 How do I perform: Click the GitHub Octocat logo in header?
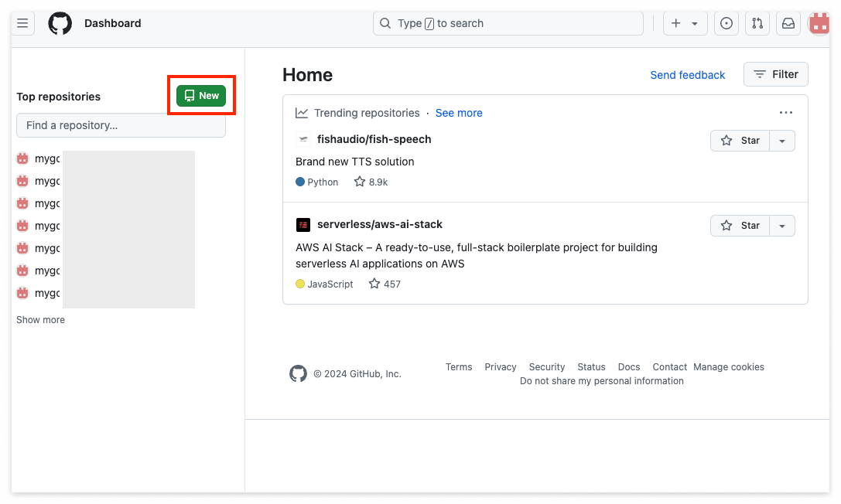click(x=60, y=23)
